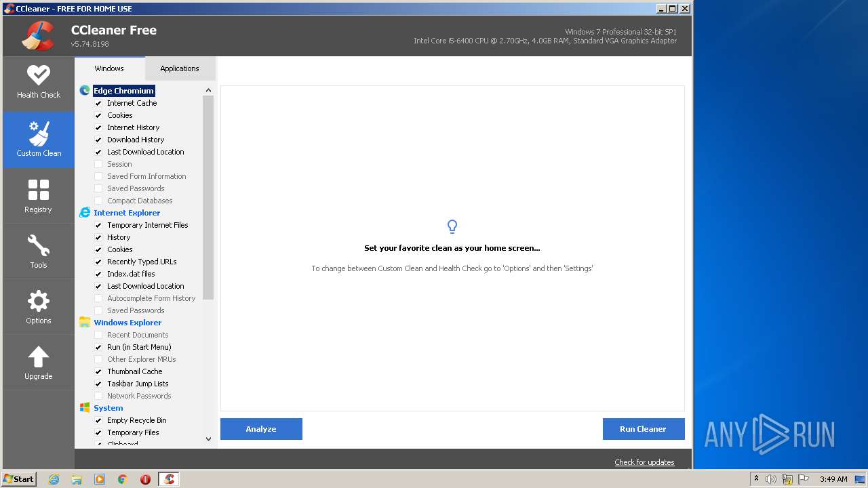This screenshot has width=868, height=488.
Task: Uncheck Edge Chromium Download History
Action: (x=98, y=140)
